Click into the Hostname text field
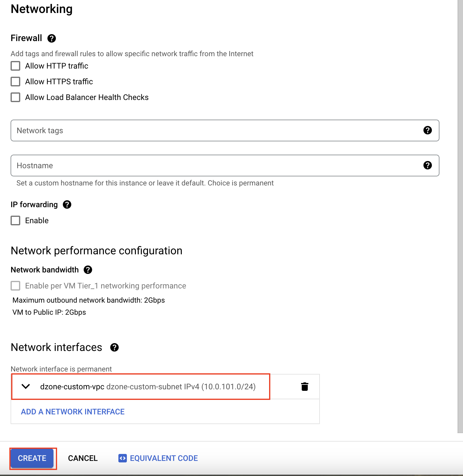Viewport: 463px width, 476px height. pos(211,166)
